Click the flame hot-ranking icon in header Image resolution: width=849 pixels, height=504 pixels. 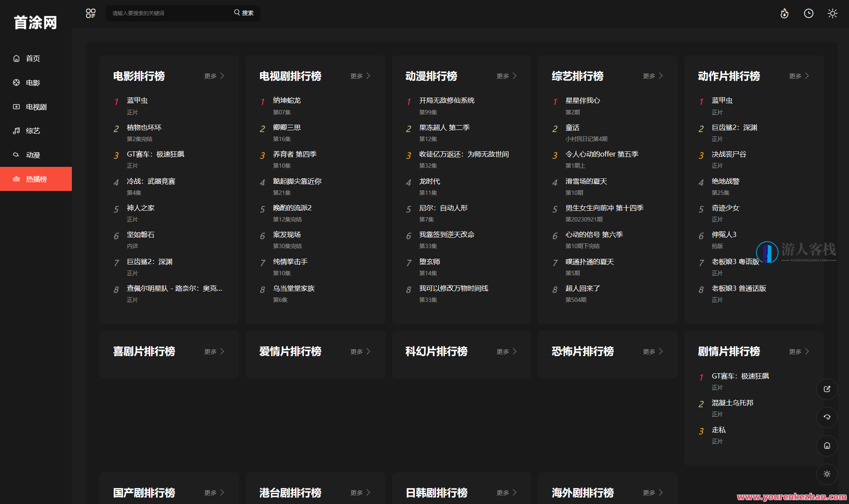click(x=784, y=14)
